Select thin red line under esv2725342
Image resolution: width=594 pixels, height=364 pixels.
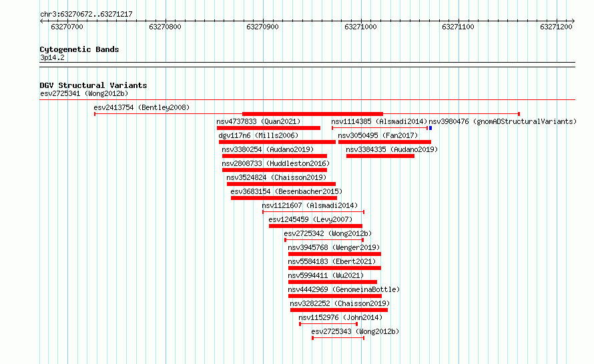click(324, 240)
